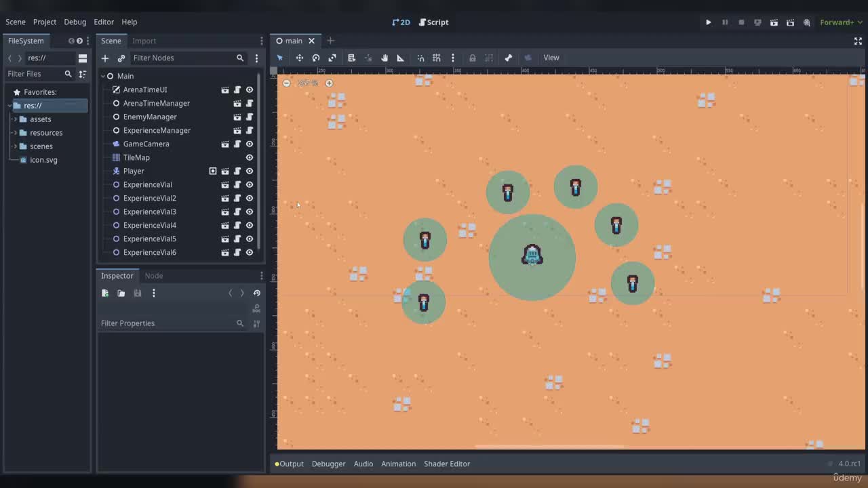Click the Filter Nodes search field

pyautogui.click(x=189, y=58)
